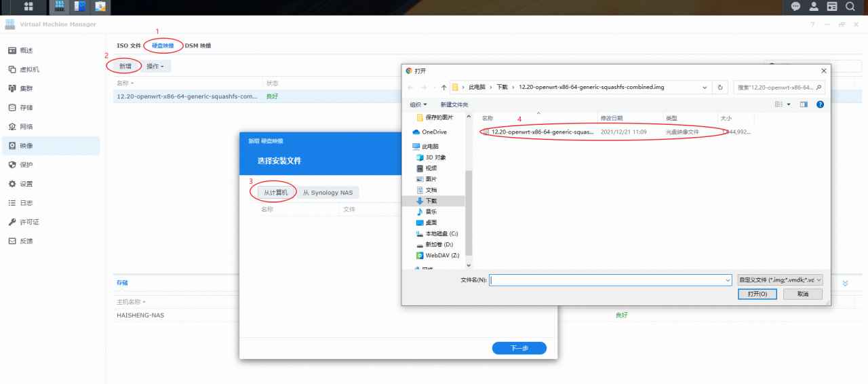Toggle the preview pane in file dialog
868x384 pixels.
click(x=804, y=104)
